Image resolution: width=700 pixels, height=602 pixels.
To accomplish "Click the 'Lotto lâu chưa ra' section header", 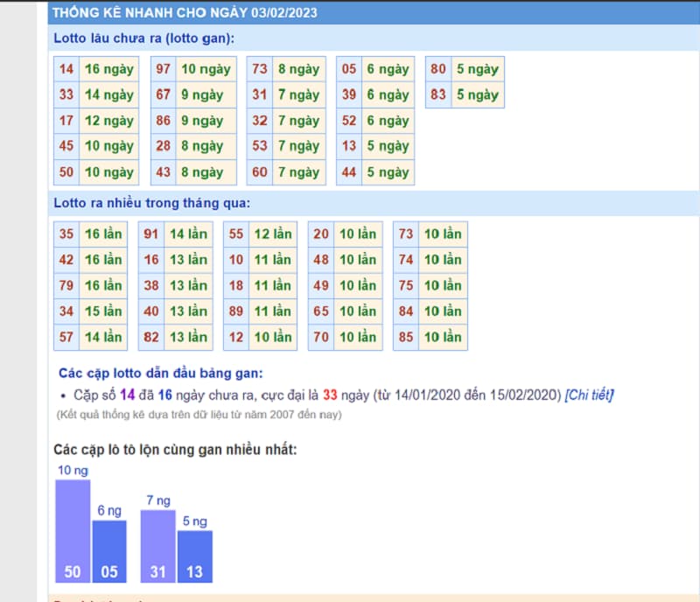I will point(143,38).
